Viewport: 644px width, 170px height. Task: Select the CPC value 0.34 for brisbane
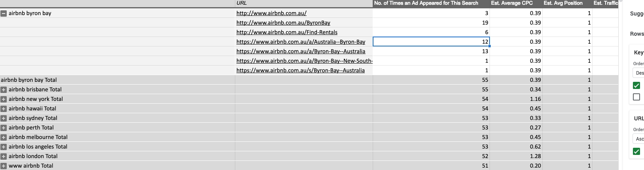(516, 89)
